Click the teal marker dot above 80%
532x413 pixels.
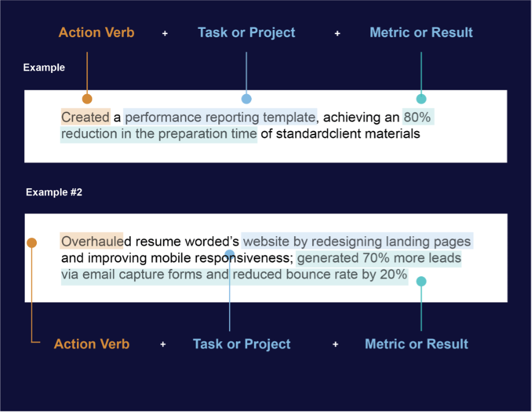pos(421,99)
